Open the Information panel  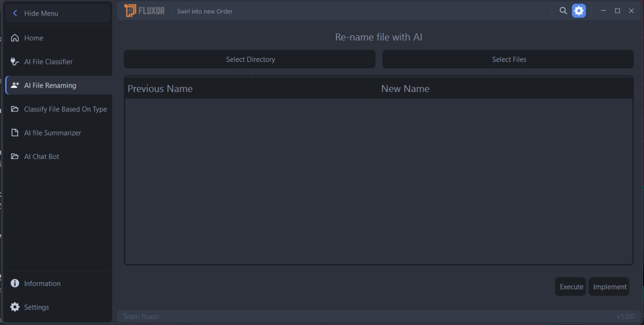coord(42,283)
